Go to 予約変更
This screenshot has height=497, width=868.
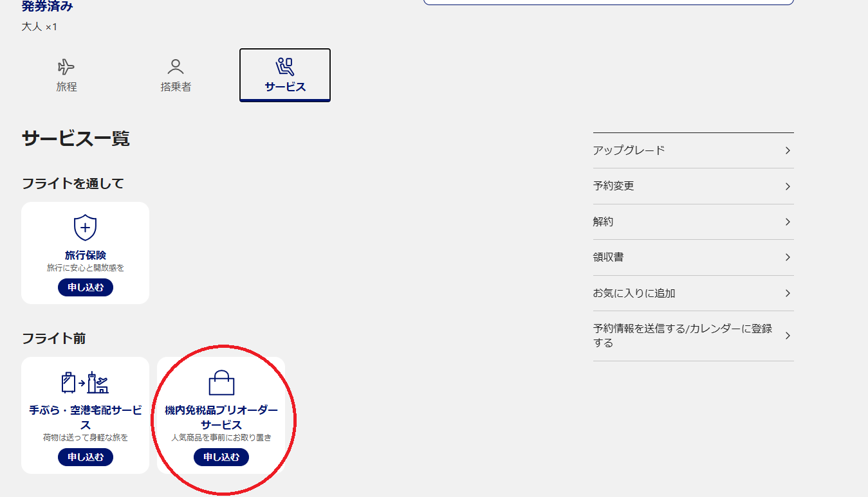(693, 186)
